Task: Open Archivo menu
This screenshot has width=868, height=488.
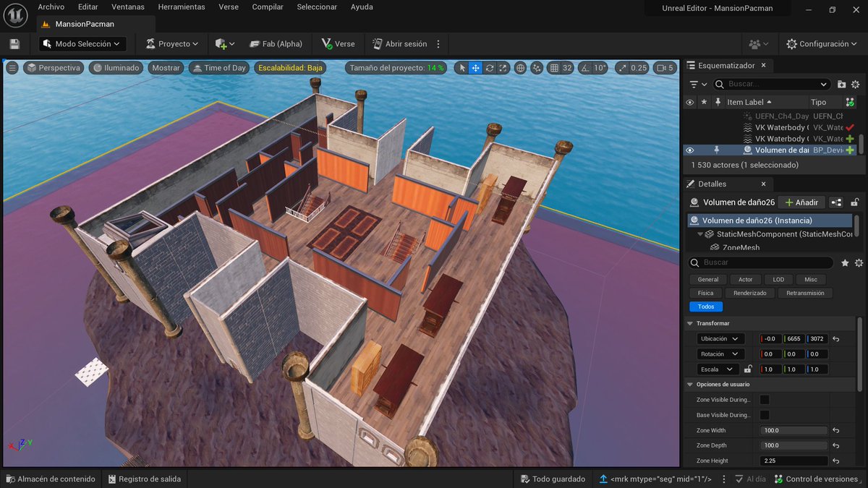Action: tap(51, 7)
